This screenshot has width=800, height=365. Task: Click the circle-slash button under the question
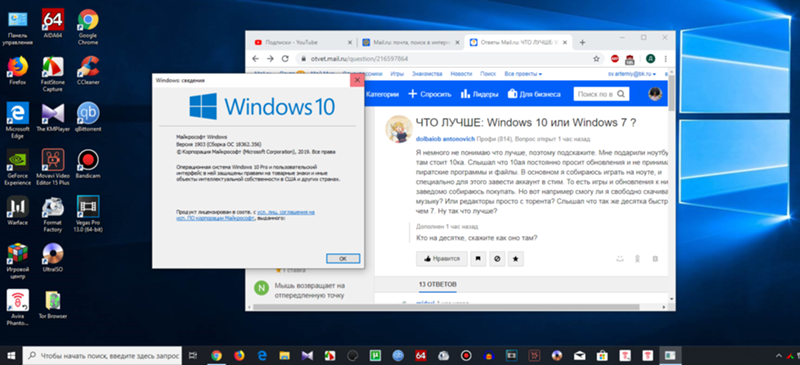(x=497, y=259)
